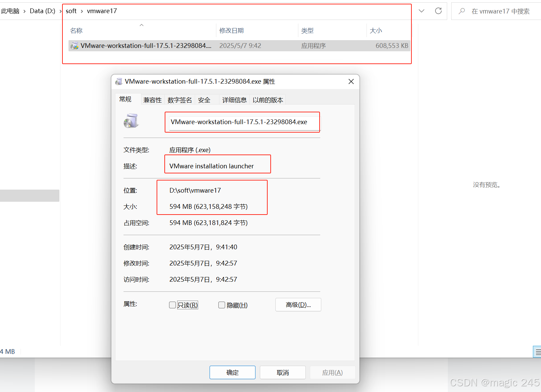This screenshot has width=541, height=392.
Task: Sort by the 类型 column header
Action: pos(307,31)
